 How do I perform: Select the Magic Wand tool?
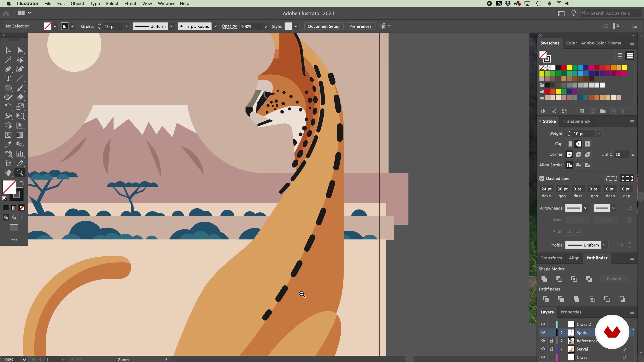pos(8,60)
